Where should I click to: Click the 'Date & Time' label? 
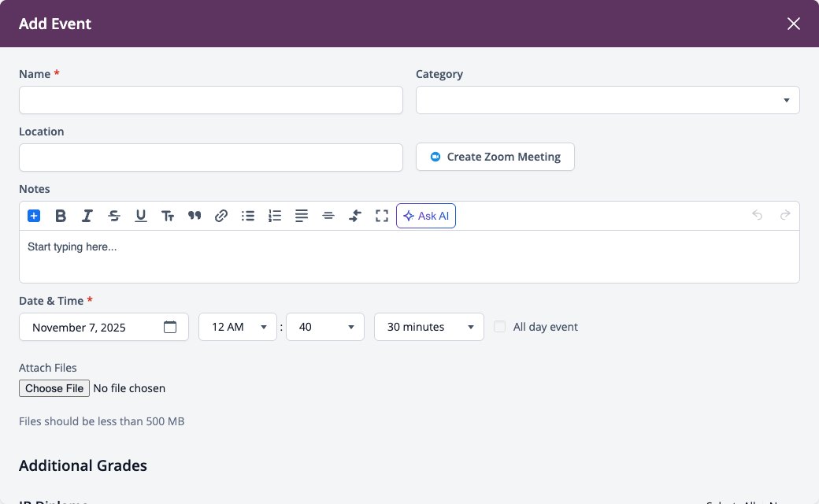[51, 301]
